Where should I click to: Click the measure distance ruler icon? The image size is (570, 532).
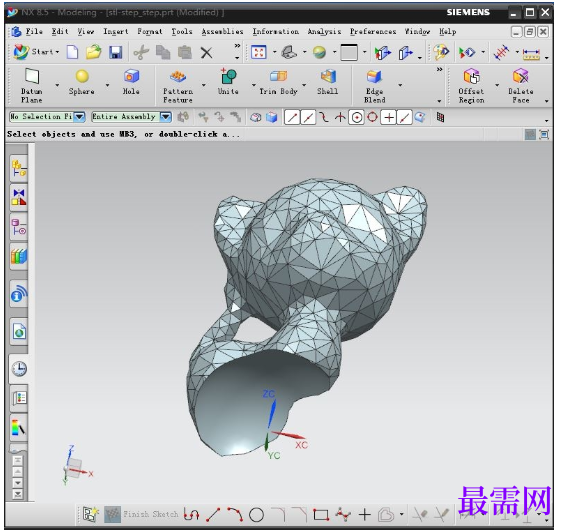[531, 54]
